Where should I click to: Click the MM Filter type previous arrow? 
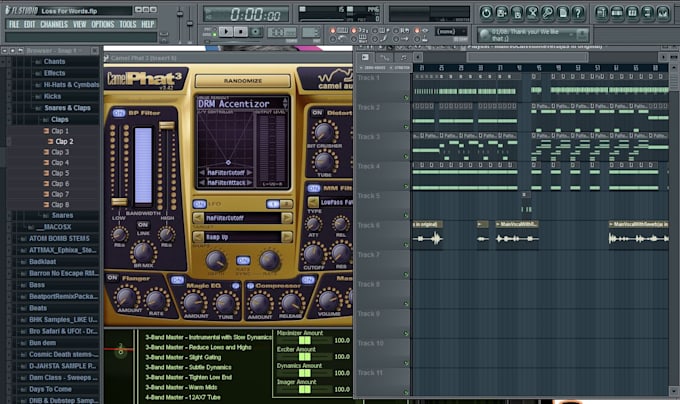(x=313, y=202)
